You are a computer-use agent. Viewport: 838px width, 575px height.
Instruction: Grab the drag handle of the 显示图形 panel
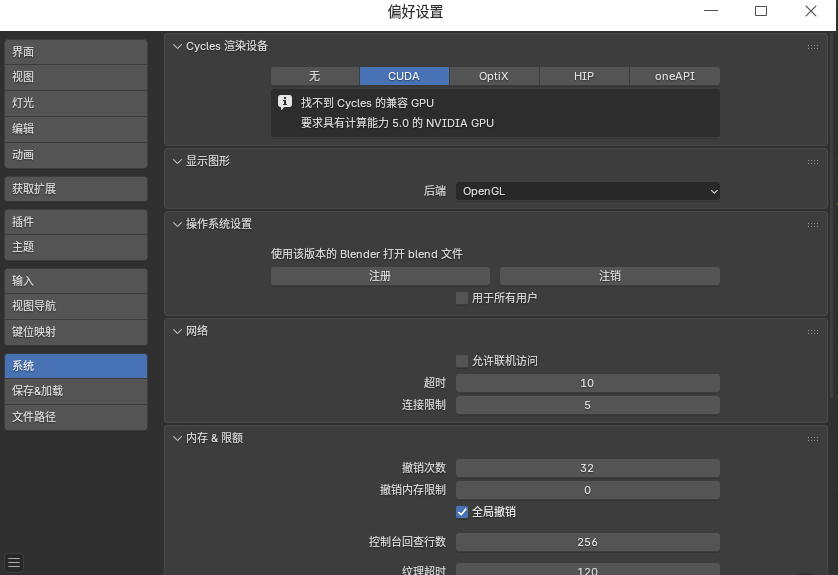point(813,162)
